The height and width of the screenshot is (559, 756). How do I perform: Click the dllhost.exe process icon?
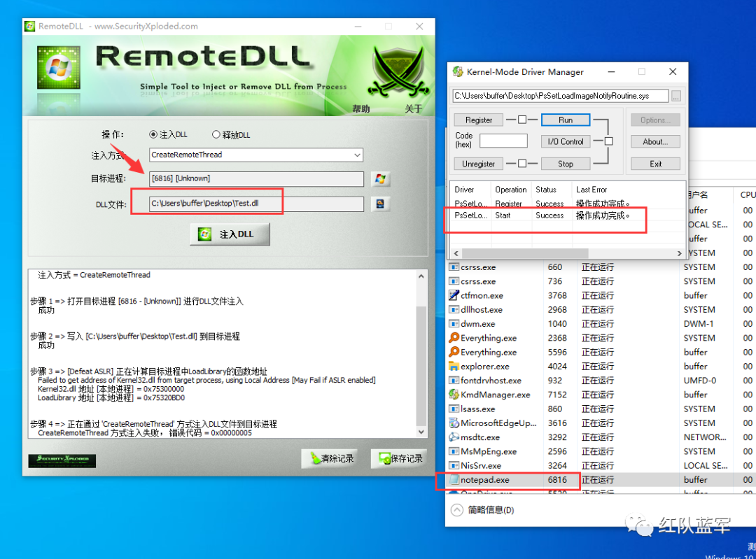(454, 309)
